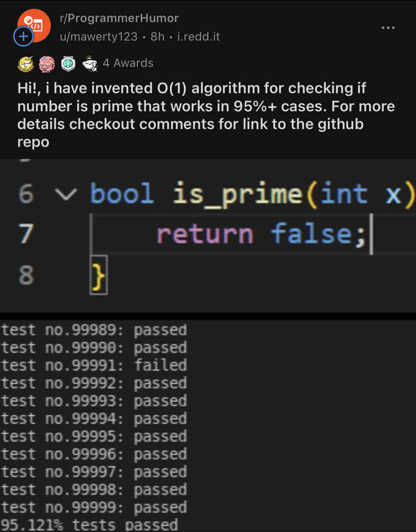Click the gold award icon
Viewport: 416px width, 532px height.
pyautogui.click(x=26, y=64)
